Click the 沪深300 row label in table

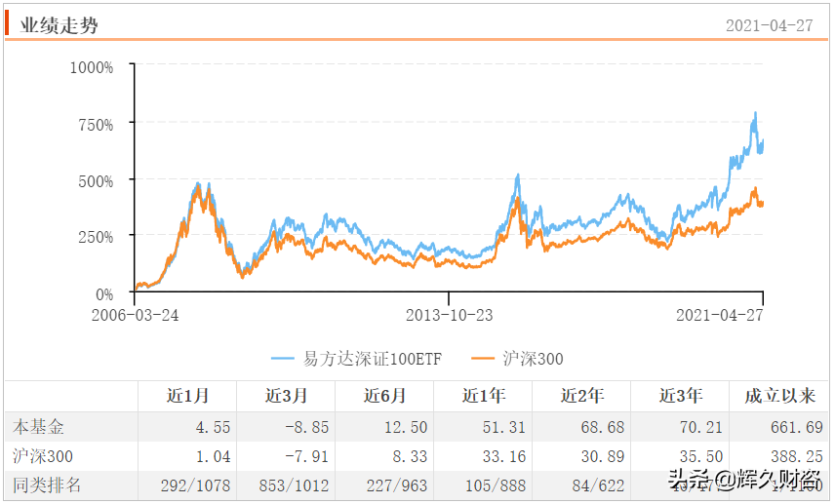click(x=43, y=456)
